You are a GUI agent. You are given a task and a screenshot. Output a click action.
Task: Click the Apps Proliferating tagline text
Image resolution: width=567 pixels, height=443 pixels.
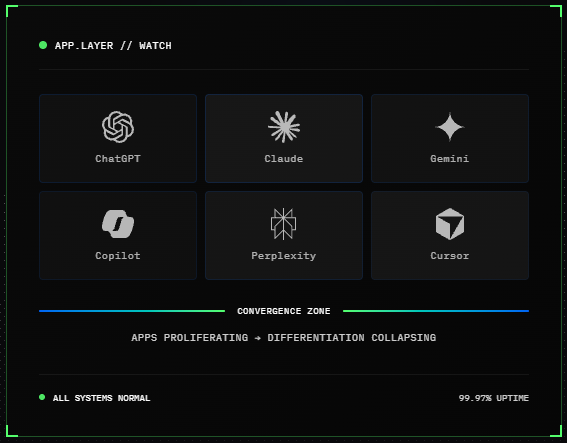(284, 338)
